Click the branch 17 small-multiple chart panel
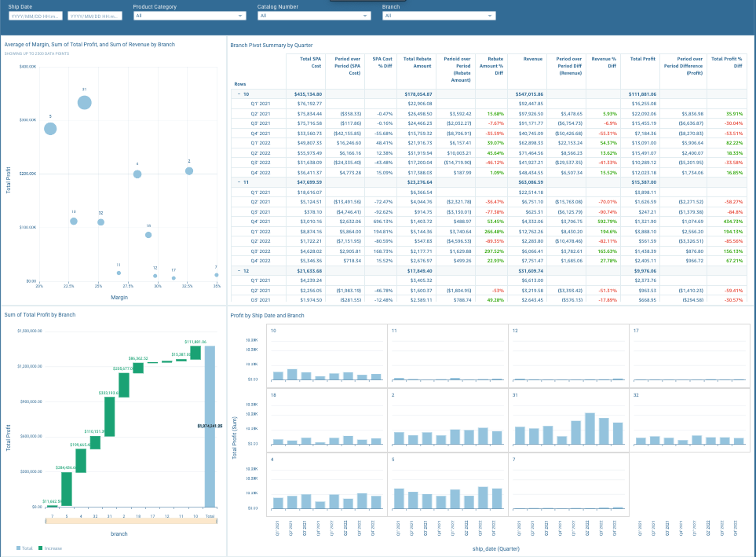 point(689,356)
